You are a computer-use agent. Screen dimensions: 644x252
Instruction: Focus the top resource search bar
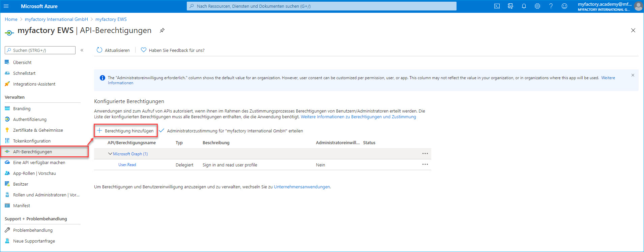[x=322, y=6]
